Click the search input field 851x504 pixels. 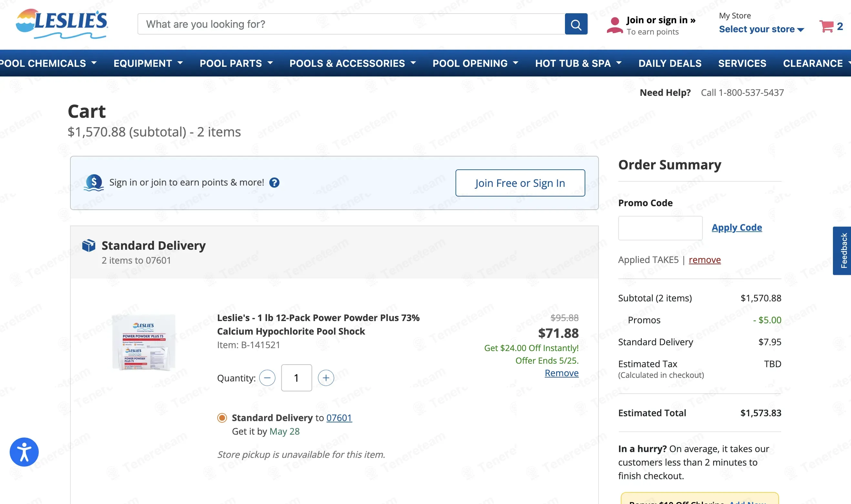(351, 24)
